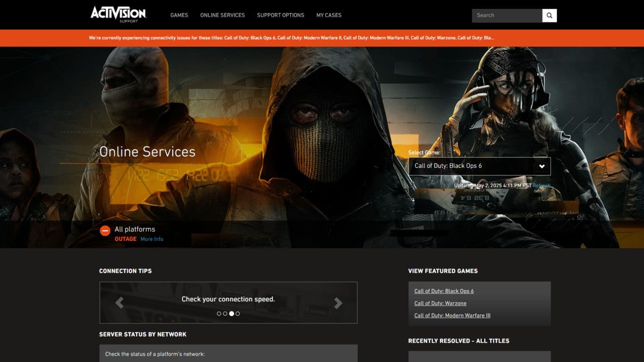Select the fourth carousel dot
Screen dimensions: 644x362
pos(238,314)
